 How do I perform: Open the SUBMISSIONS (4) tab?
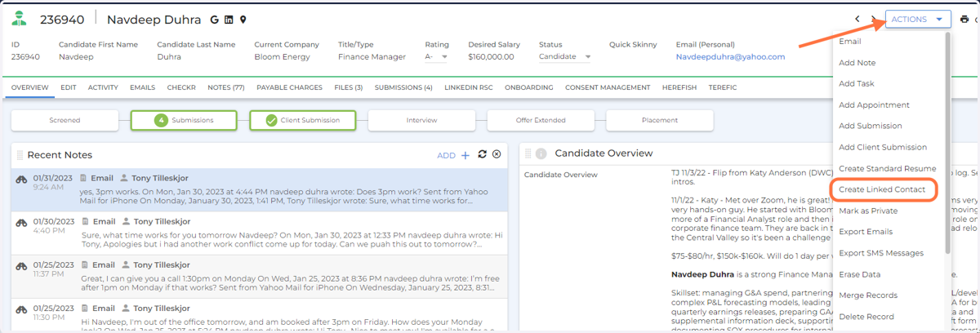pos(403,87)
